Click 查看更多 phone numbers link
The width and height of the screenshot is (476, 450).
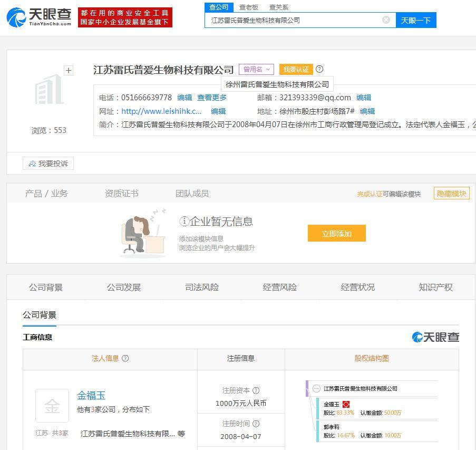[212, 98]
